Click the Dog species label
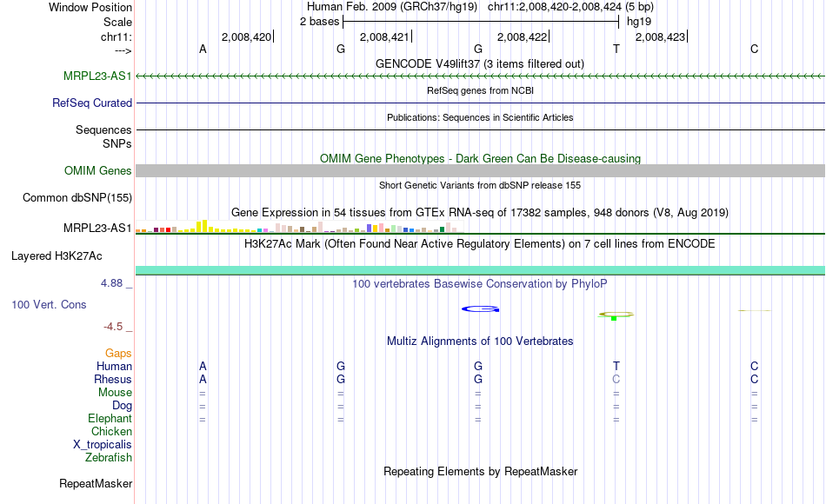 [123, 406]
